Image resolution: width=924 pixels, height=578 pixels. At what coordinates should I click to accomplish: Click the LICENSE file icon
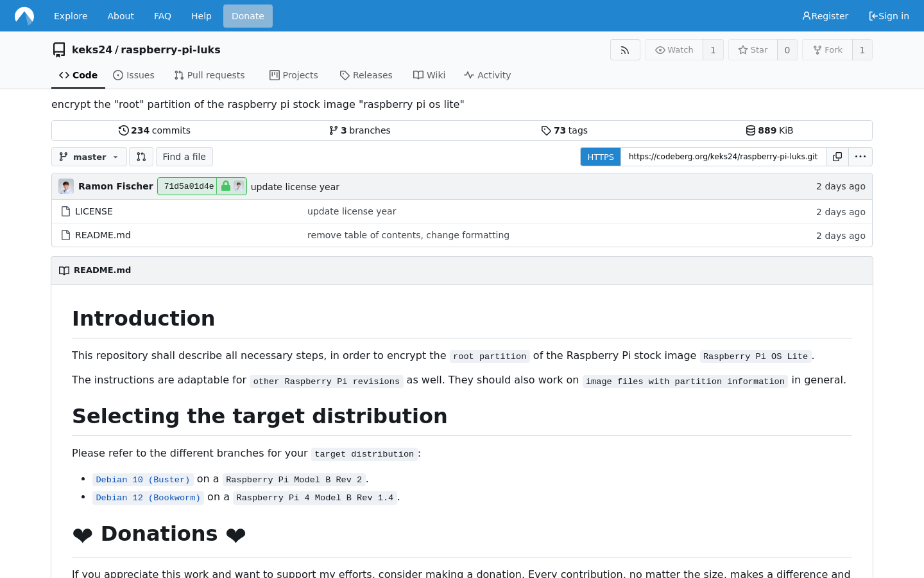coord(65,211)
